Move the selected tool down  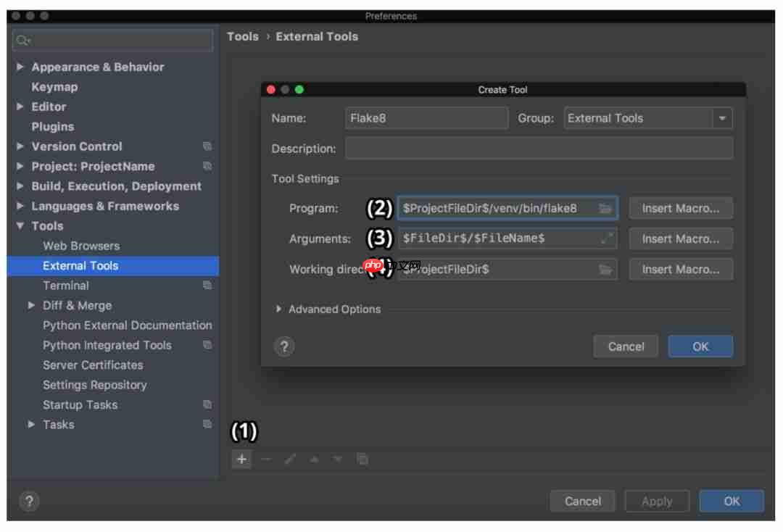[x=337, y=459]
